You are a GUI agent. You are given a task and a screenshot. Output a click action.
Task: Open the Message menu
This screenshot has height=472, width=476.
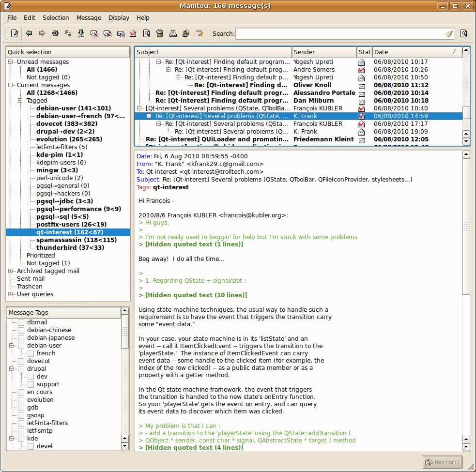[89, 18]
